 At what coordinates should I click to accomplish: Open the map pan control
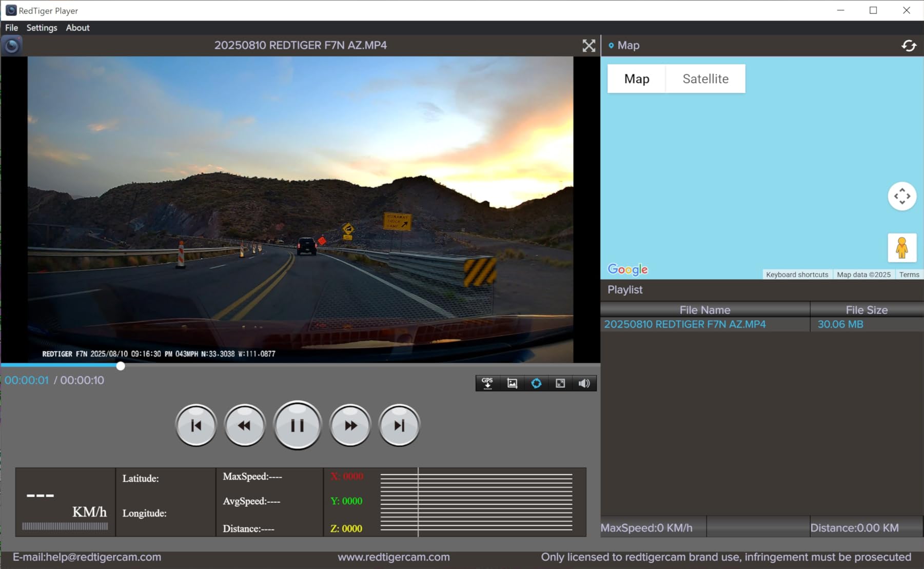902,195
